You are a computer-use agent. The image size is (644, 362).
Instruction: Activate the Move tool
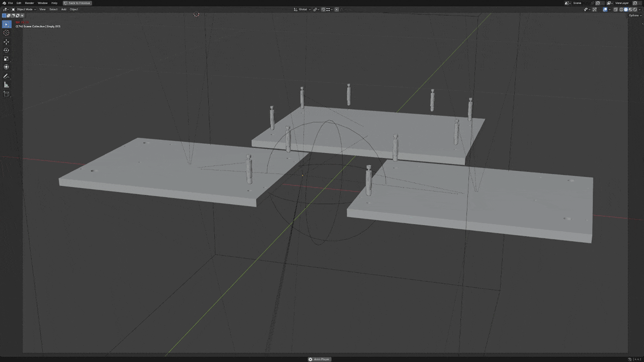7,42
